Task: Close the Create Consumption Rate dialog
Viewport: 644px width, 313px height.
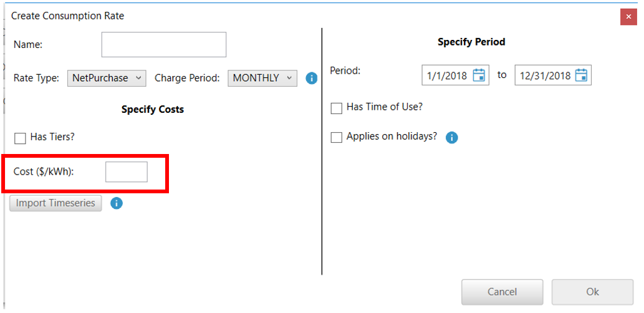Action: pos(628,17)
